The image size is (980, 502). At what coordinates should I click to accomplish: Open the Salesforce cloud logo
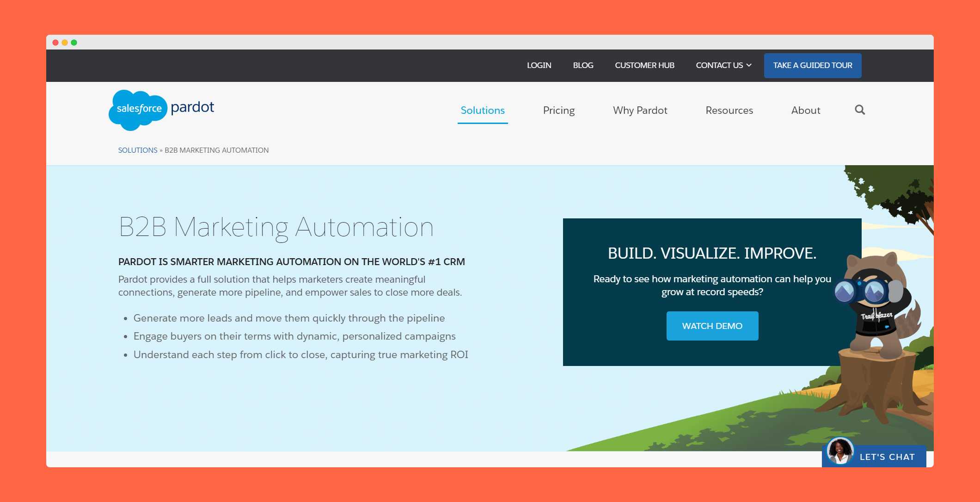138,110
